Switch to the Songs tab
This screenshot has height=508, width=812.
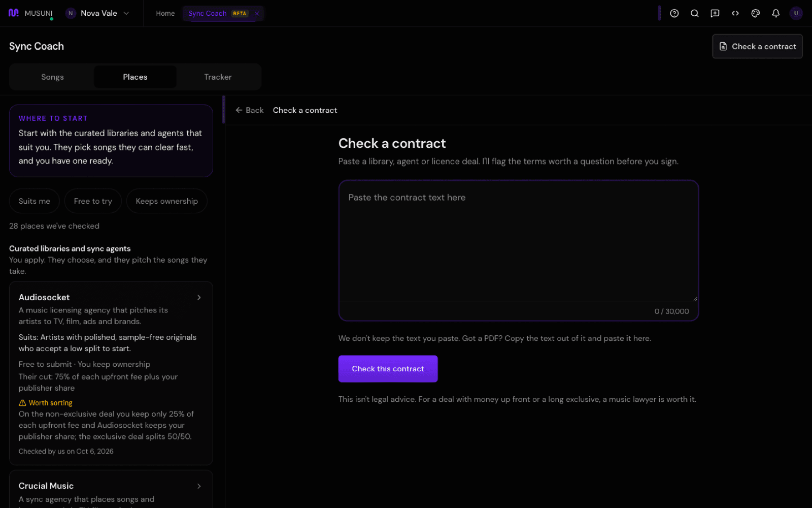[x=52, y=77]
